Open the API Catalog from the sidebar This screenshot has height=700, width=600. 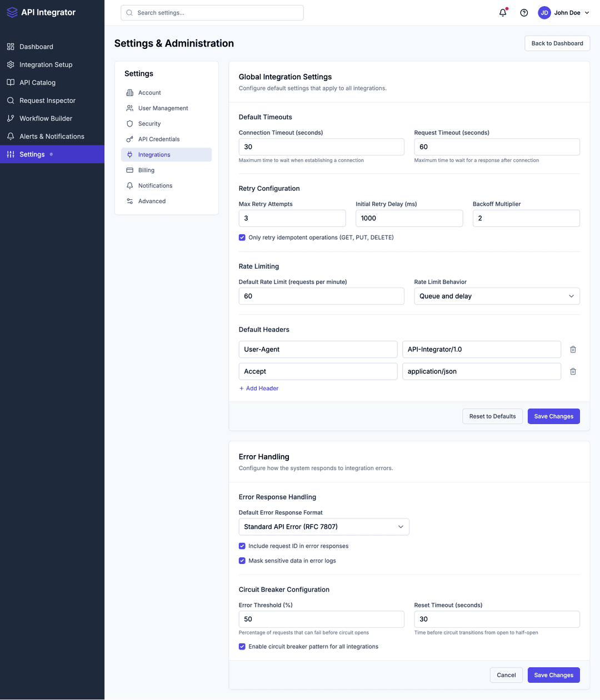pyautogui.click(x=37, y=82)
